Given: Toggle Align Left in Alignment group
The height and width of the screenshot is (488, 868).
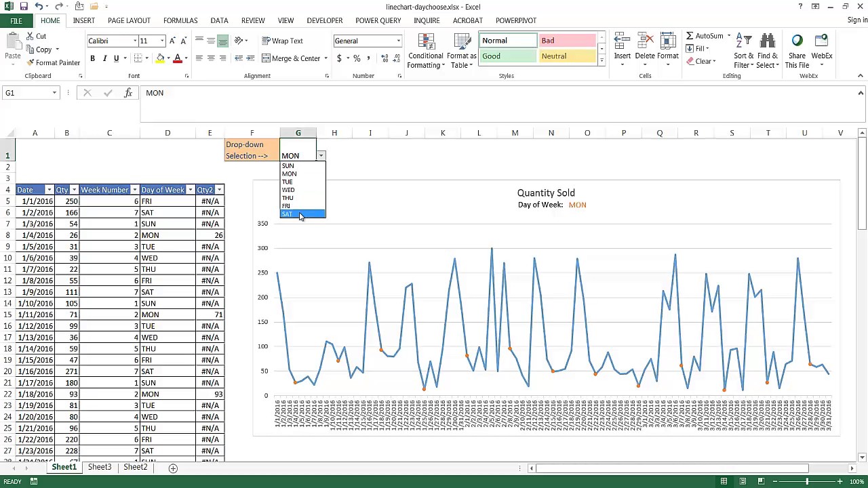Looking at the screenshot, I should point(199,58).
